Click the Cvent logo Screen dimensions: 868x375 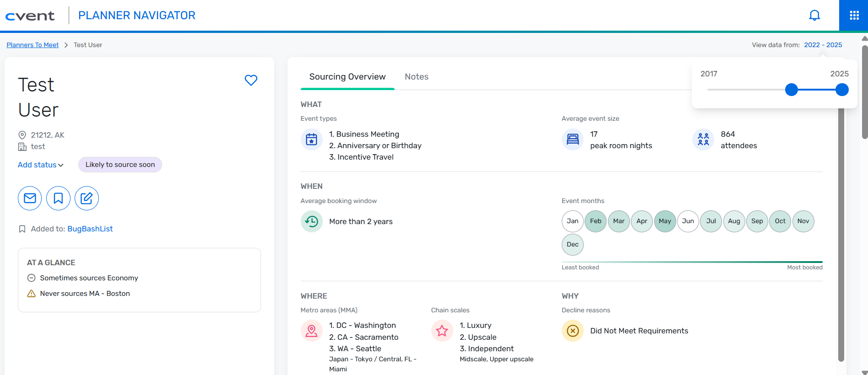[x=30, y=16]
